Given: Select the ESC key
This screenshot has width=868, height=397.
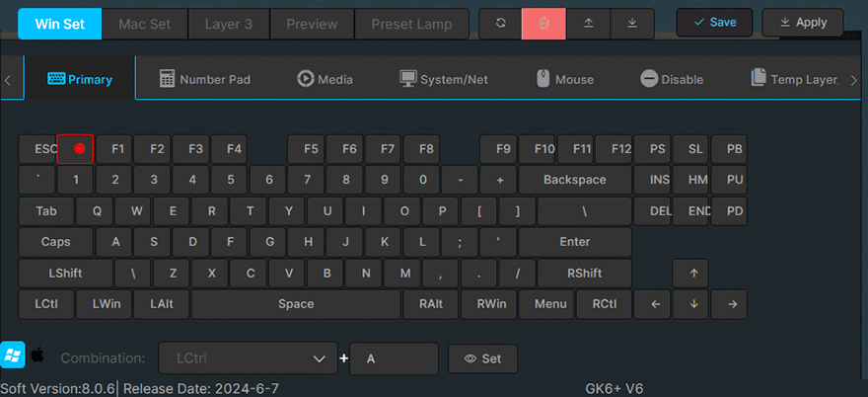Looking at the screenshot, I should [37, 149].
